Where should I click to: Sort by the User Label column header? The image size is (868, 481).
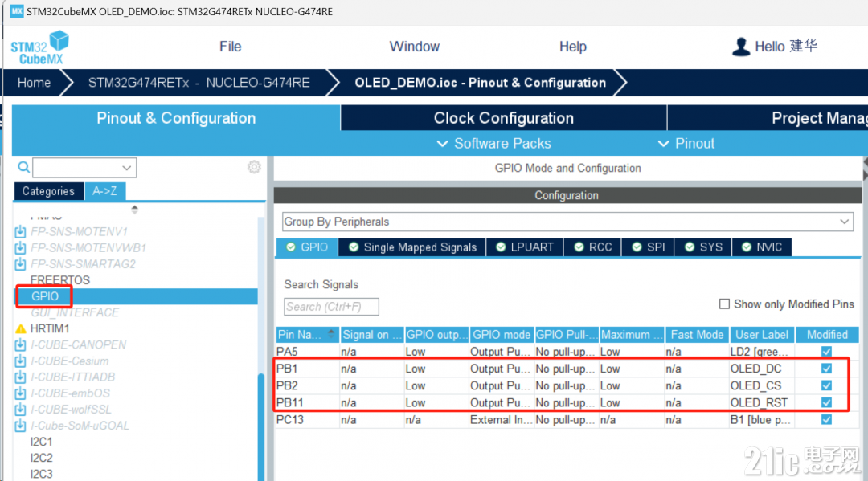(x=762, y=335)
